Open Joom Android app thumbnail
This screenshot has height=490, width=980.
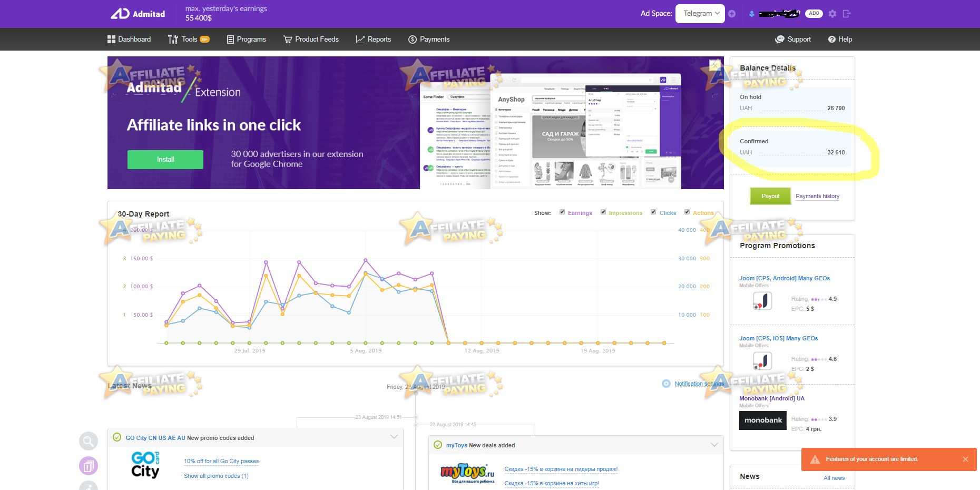click(762, 301)
